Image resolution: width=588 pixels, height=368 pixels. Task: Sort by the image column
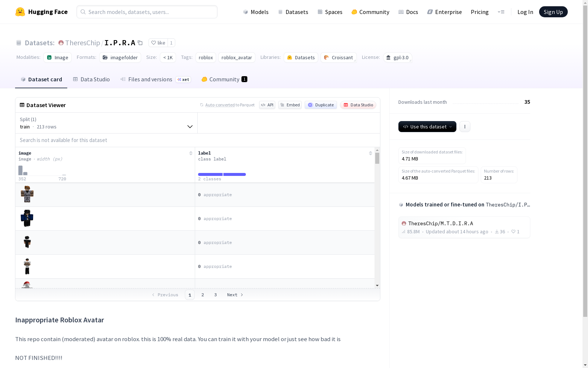191,153
